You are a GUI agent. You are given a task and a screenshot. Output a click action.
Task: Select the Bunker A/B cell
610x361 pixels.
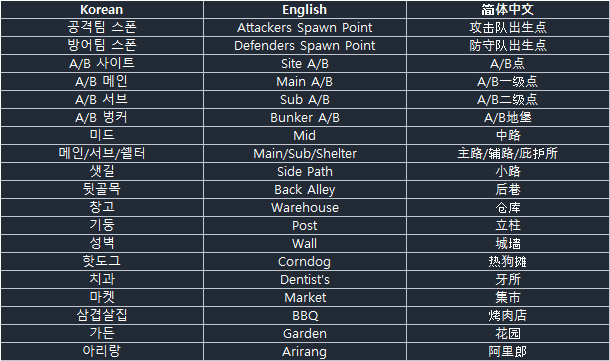click(x=305, y=117)
